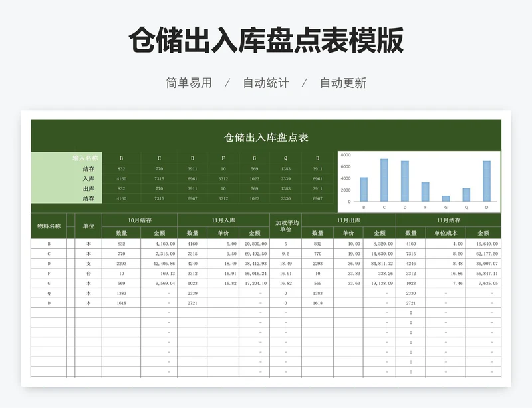Click the B bar in the chart
This screenshot has height=408, width=532.
click(x=364, y=189)
